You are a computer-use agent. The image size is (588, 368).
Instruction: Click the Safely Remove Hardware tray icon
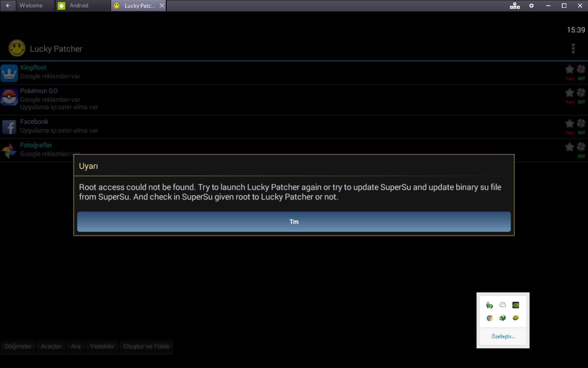click(490, 305)
